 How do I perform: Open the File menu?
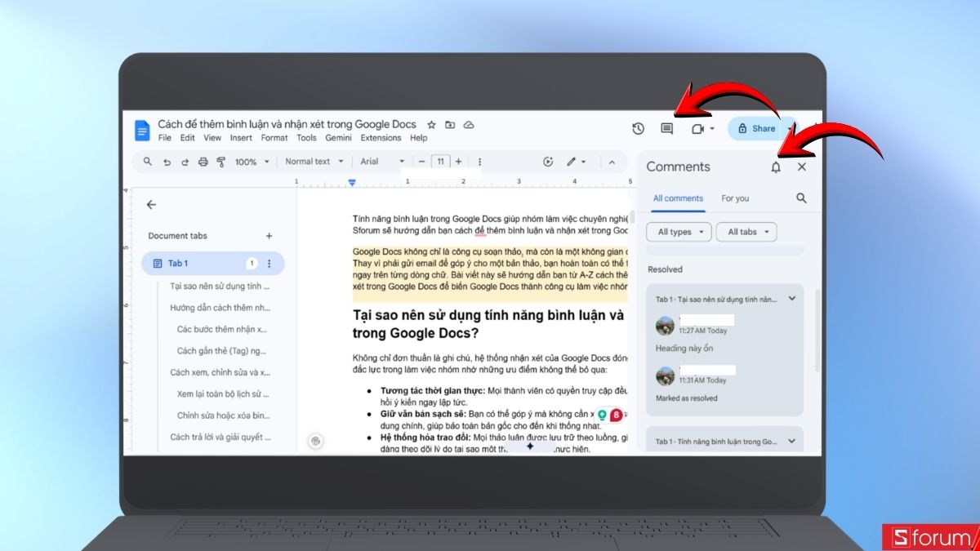tap(165, 138)
